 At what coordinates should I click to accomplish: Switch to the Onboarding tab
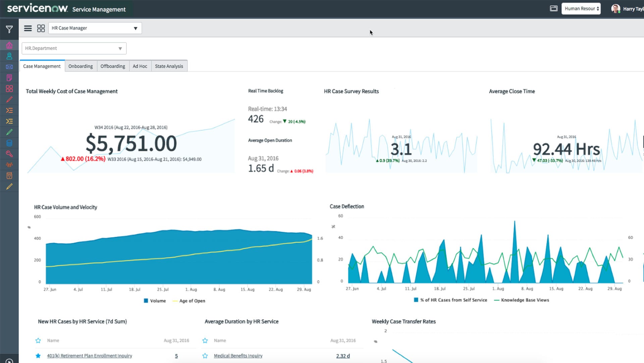[80, 66]
